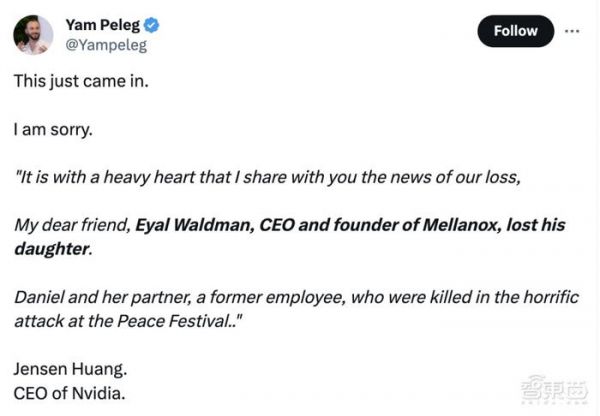Click the bold word "daughter"

[x=51, y=247]
